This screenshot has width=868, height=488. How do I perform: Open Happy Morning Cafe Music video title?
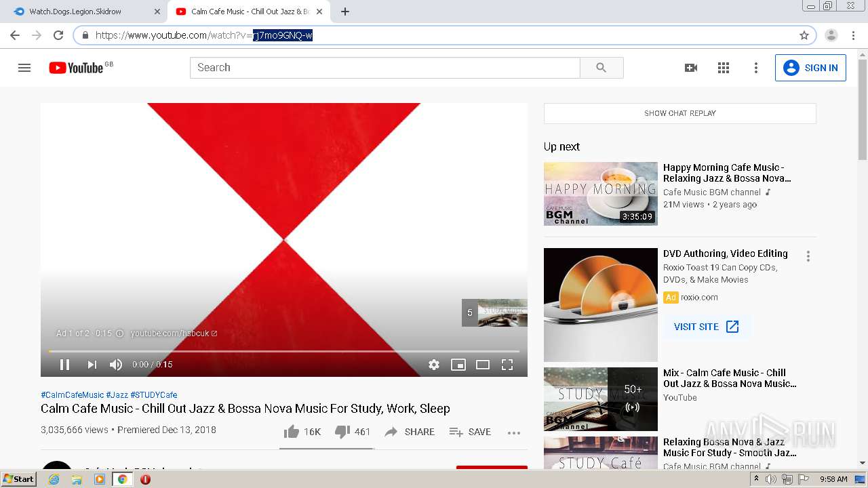727,173
